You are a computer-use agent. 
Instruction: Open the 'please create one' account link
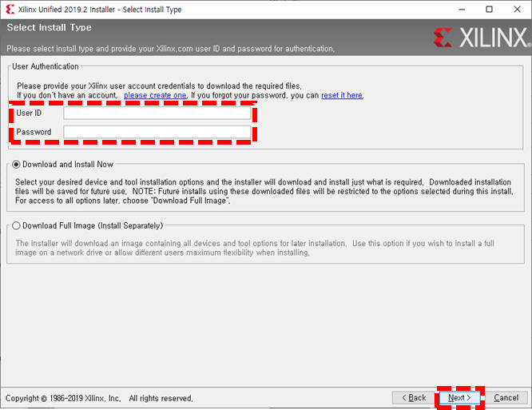point(155,95)
